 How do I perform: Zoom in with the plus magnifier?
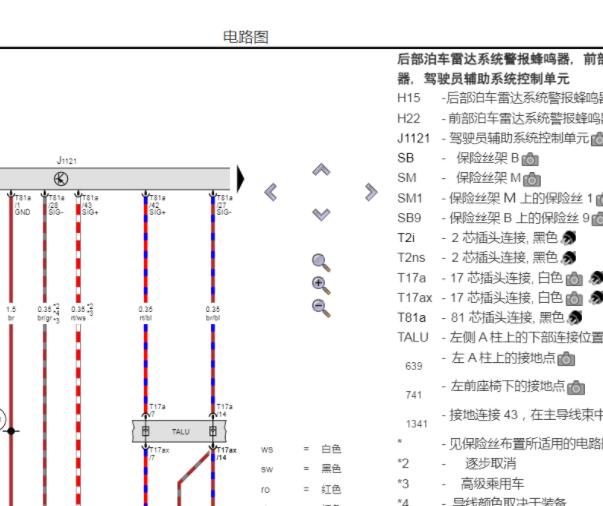click(x=321, y=285)
